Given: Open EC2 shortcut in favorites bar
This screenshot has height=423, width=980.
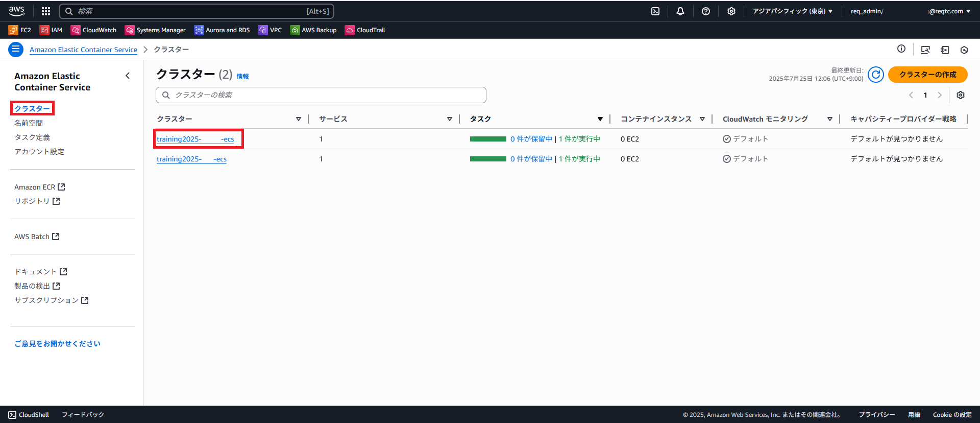Looking at the screenshot, I should point(20,30).
